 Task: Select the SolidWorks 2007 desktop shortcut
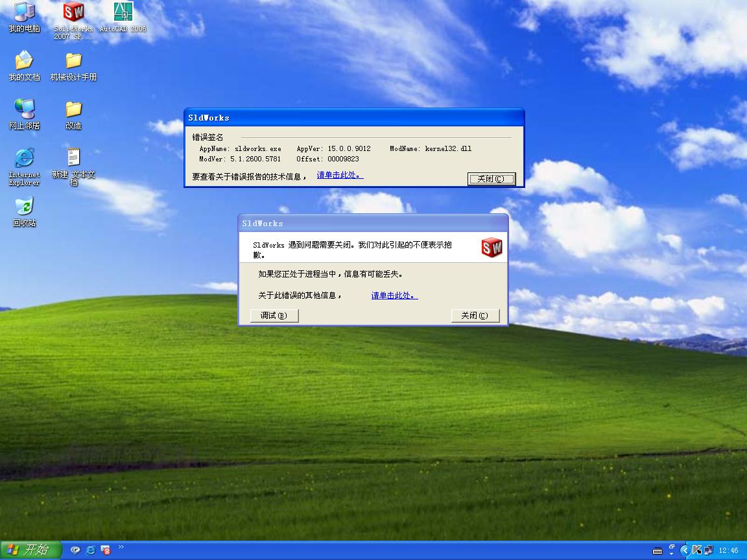pos(73,20)
